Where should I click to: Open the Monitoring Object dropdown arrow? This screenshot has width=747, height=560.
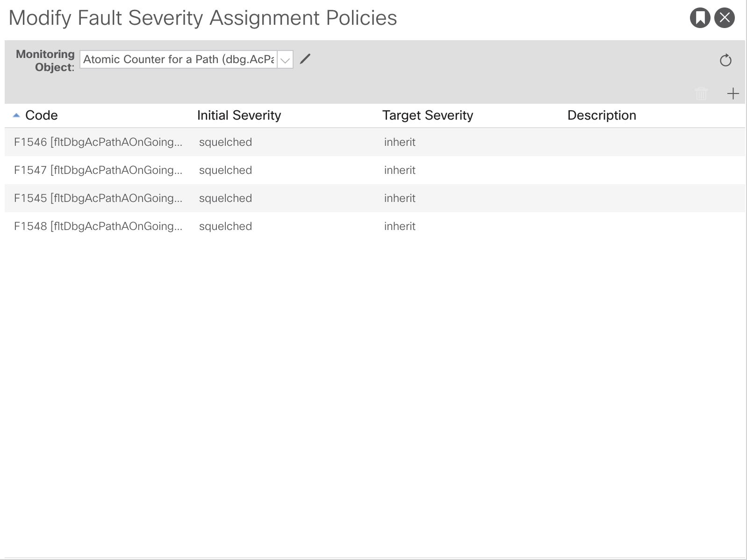tap(285, 60)
